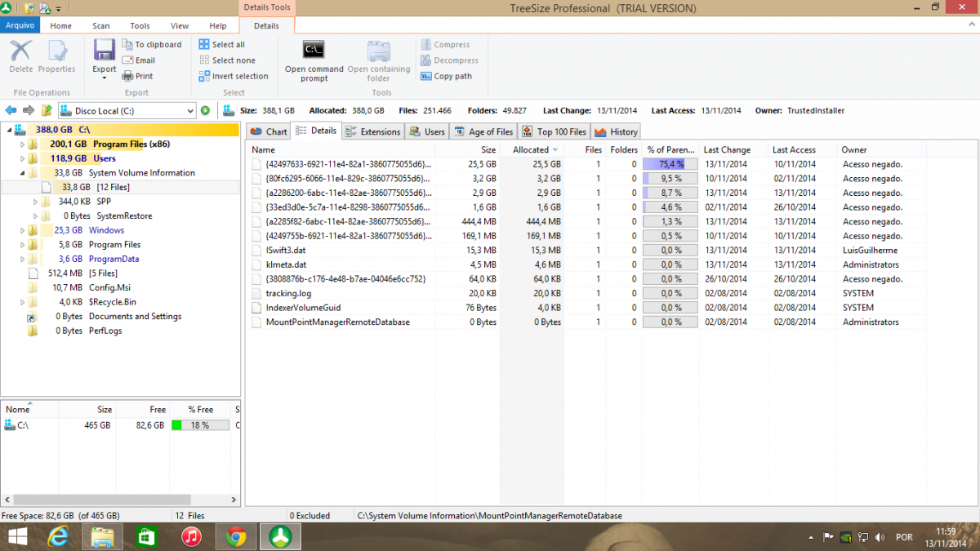Go up one folder level icon
The width and height of the screenshot is (980, 551).
point(47,110)
